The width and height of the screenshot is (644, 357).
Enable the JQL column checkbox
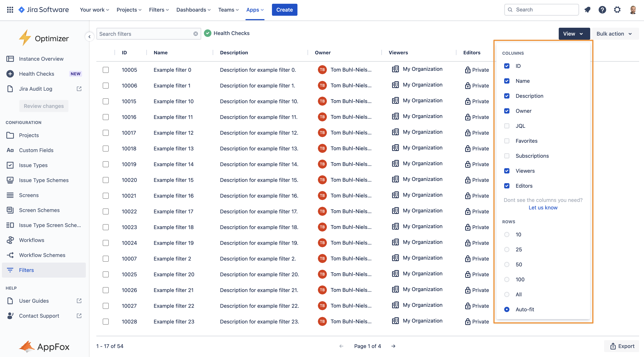tap(507, 126)
